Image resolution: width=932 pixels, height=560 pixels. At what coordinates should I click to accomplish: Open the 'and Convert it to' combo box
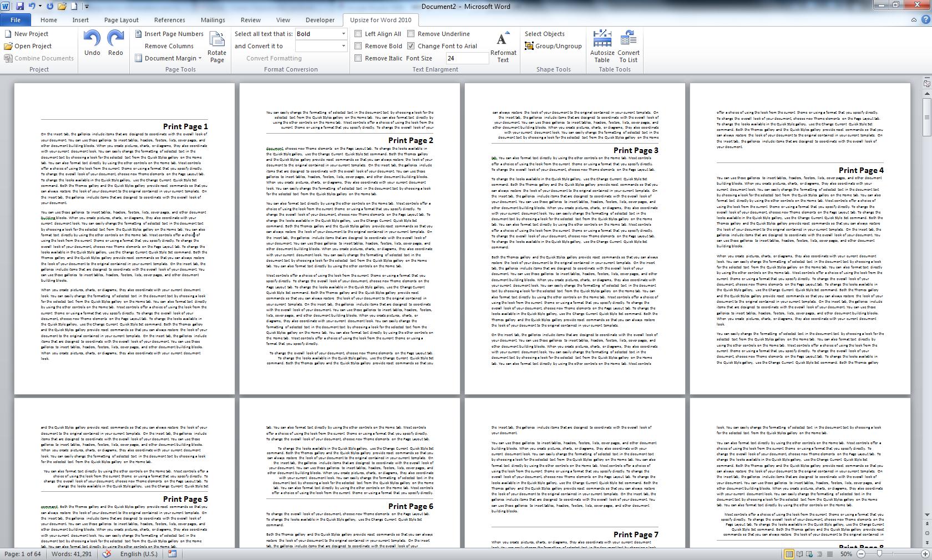(321, 46)
